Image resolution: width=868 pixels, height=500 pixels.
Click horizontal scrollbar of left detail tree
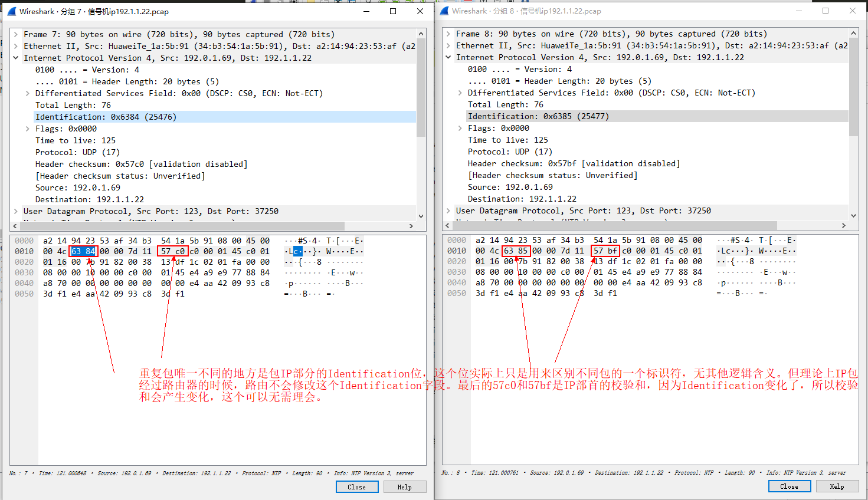coord(183,226)
